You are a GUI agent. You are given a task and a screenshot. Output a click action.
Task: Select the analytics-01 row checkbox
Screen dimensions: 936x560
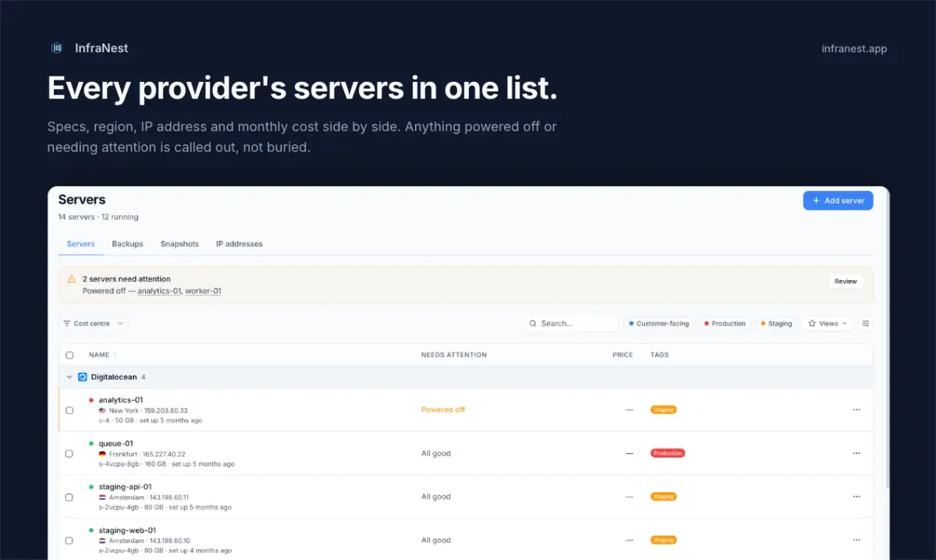(69, 410)
